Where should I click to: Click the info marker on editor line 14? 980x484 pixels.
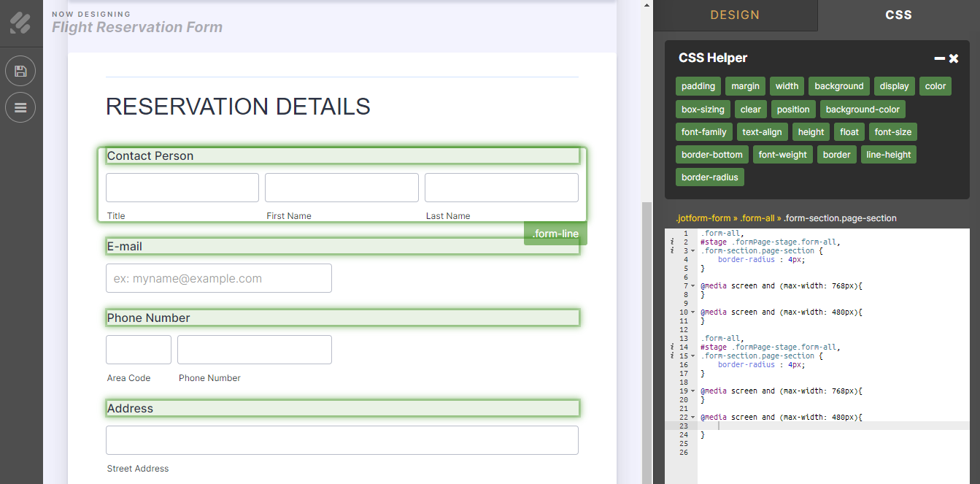click(672, 347)
